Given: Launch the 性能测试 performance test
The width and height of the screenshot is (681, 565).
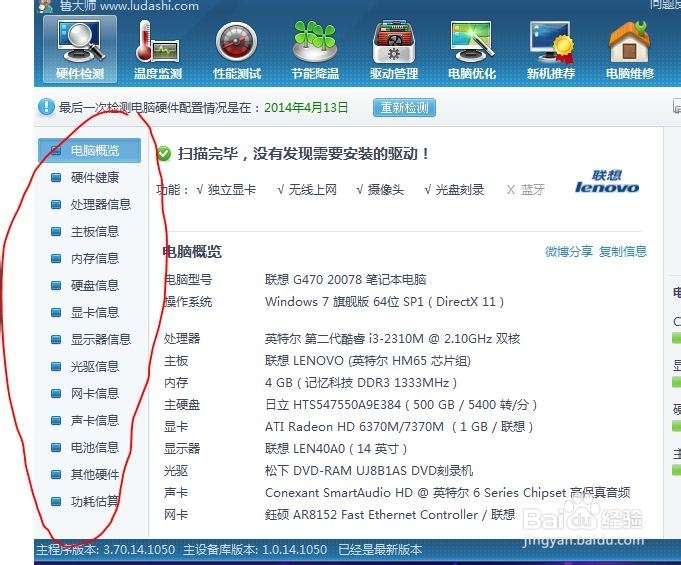Looking at the screenshot, I should click(237, 51).
